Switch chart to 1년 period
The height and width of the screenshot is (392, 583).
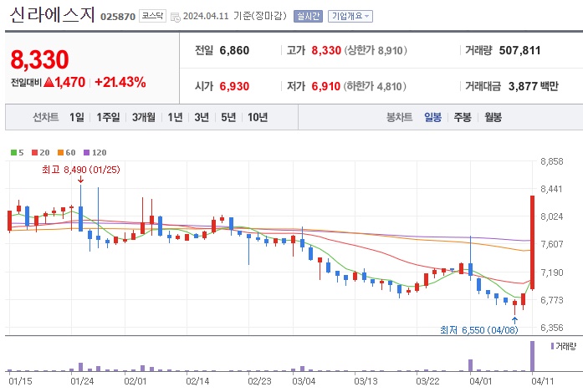[x=175, y=117]
